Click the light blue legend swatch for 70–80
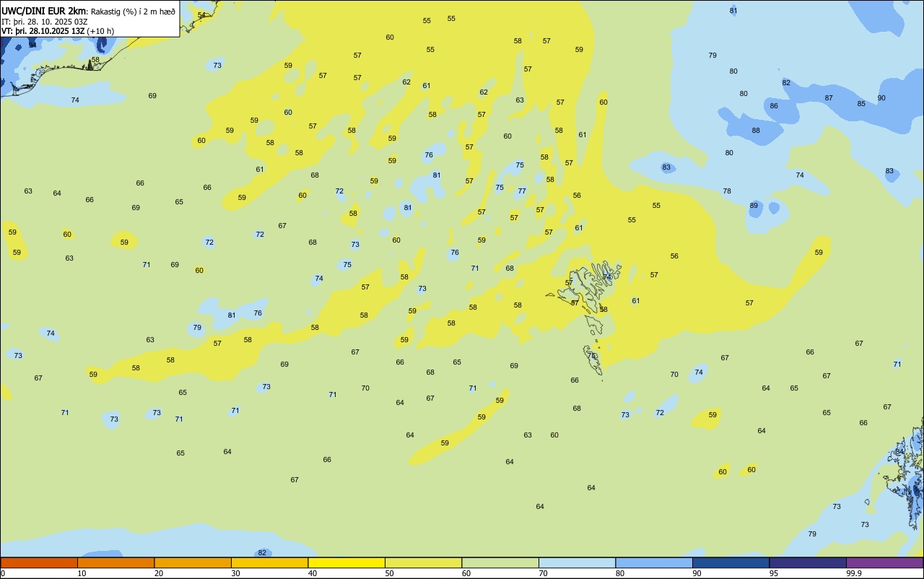Image resolution: width=924 pixels, height=579 pixels. 577,562
